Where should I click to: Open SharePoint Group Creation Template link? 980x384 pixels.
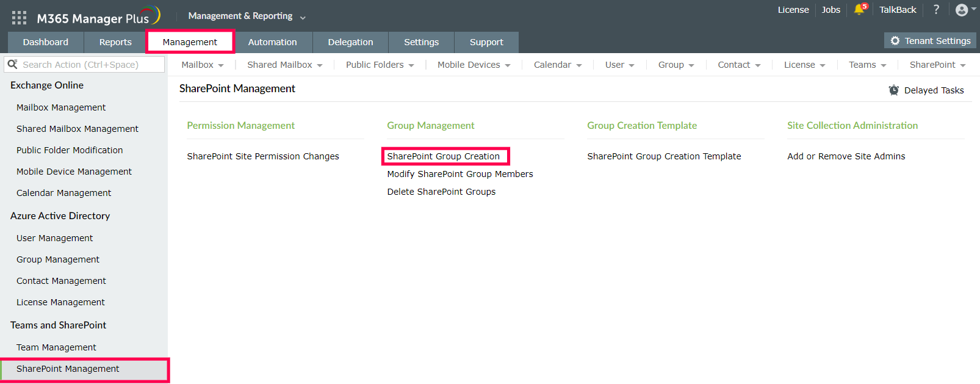[664, 156]
